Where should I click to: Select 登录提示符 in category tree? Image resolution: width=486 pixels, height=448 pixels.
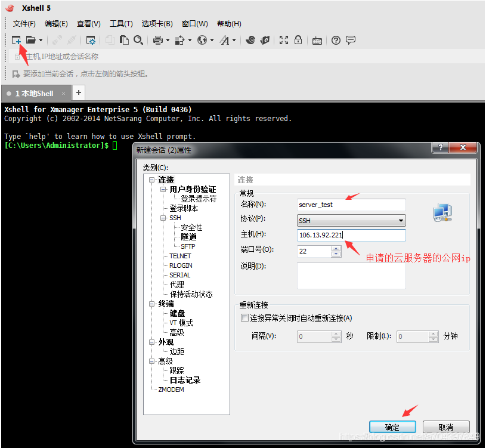coord(199,199)
